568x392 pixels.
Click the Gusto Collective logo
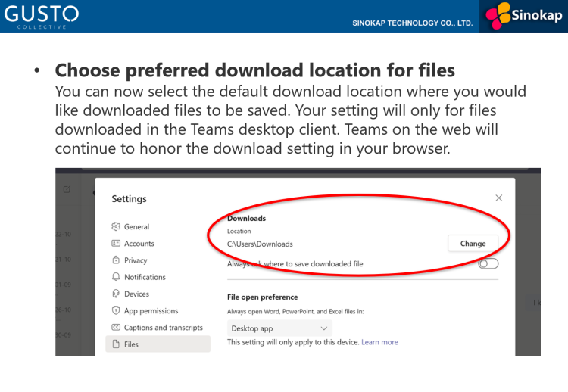point(40,16)
